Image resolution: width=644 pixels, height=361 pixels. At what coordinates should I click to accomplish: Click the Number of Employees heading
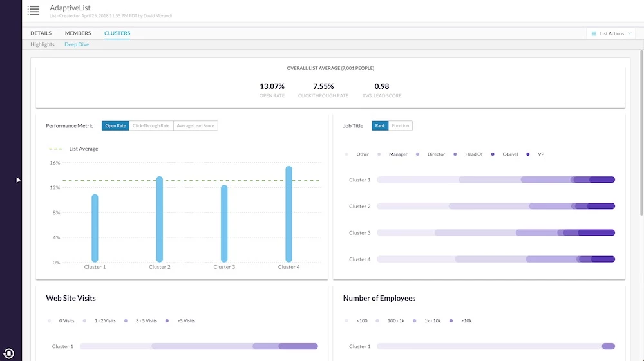(x=379, y=298)
